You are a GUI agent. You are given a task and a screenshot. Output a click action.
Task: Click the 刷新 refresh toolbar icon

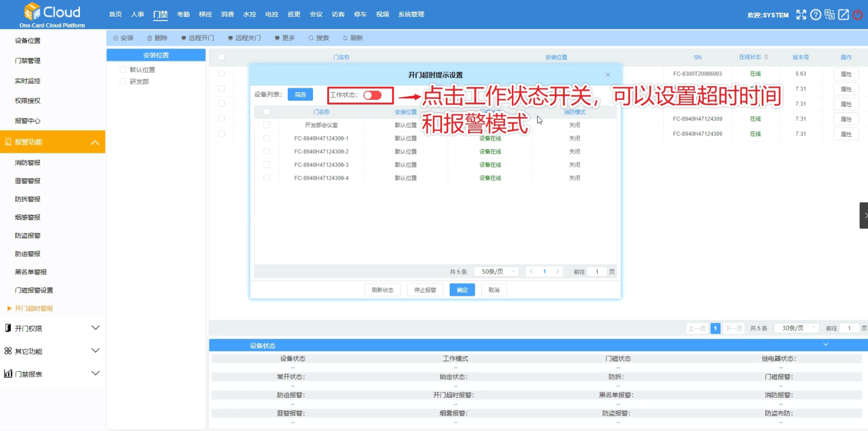point(345,38)
